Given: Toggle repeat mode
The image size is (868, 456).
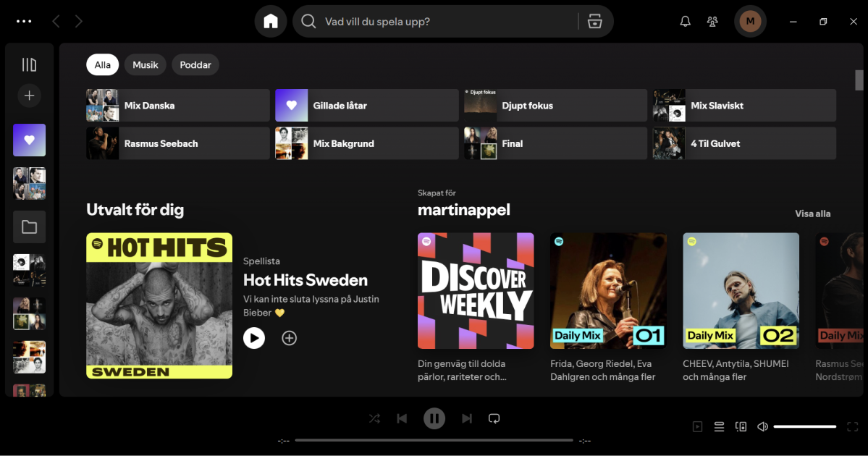Looking at the screenshot, I should click(x=494, y=418).
